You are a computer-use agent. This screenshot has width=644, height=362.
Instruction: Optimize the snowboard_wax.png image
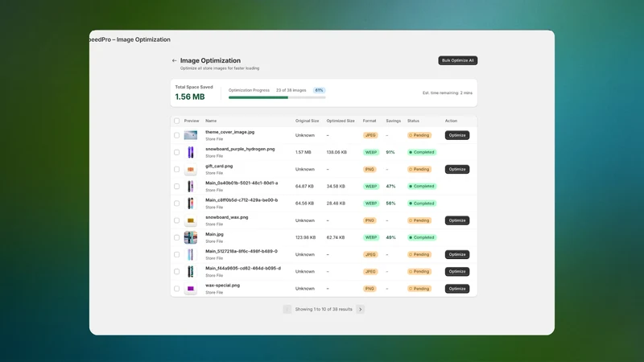pyautogui.click(x=457, y=220)
